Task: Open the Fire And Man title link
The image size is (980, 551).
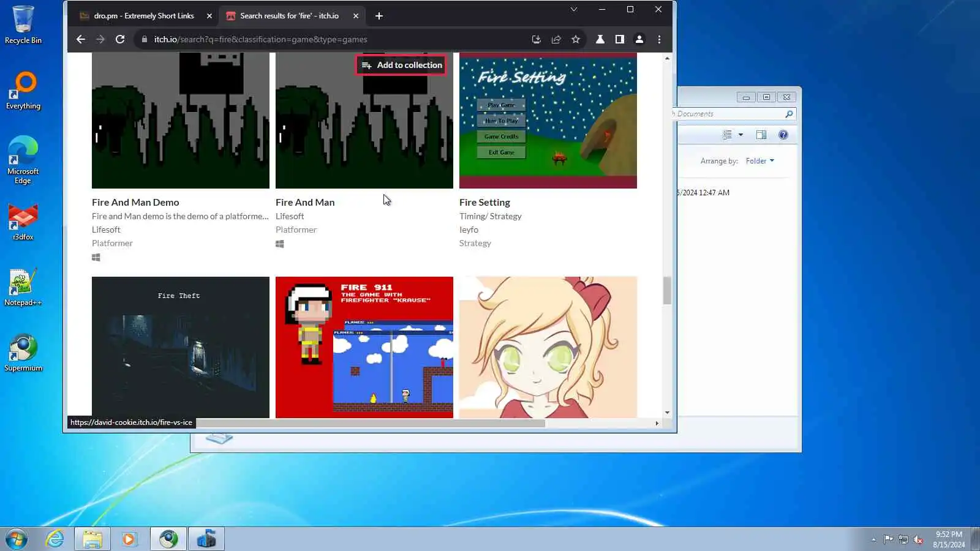Action: pyautogui.click(x=305, y=202)
